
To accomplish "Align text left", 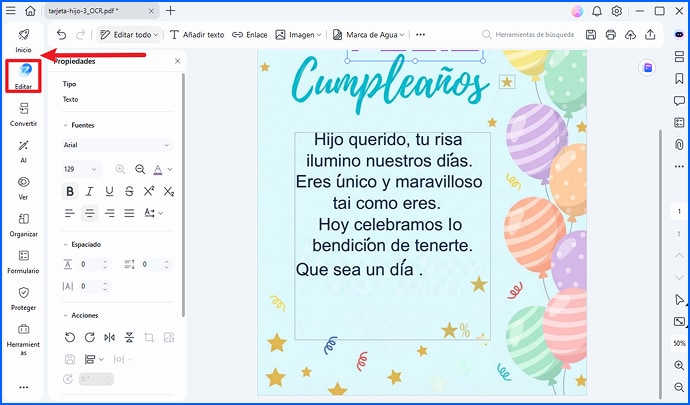I will (x=70, y=214).
